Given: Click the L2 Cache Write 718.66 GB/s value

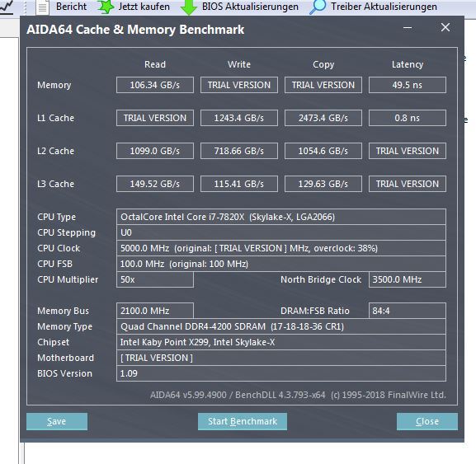Looking at the screenshot, I should click(x=239, y=151).
